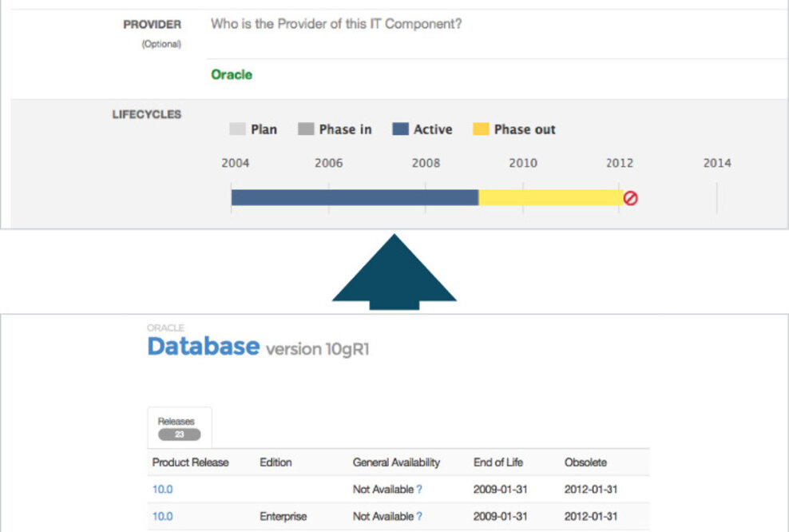Click the Database product title
This screenshot has width=789, height=532.
203,347
